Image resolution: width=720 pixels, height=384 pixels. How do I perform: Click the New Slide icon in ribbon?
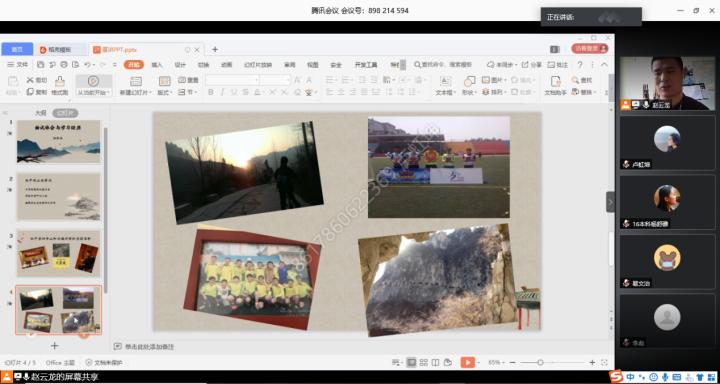click(136, 82)
